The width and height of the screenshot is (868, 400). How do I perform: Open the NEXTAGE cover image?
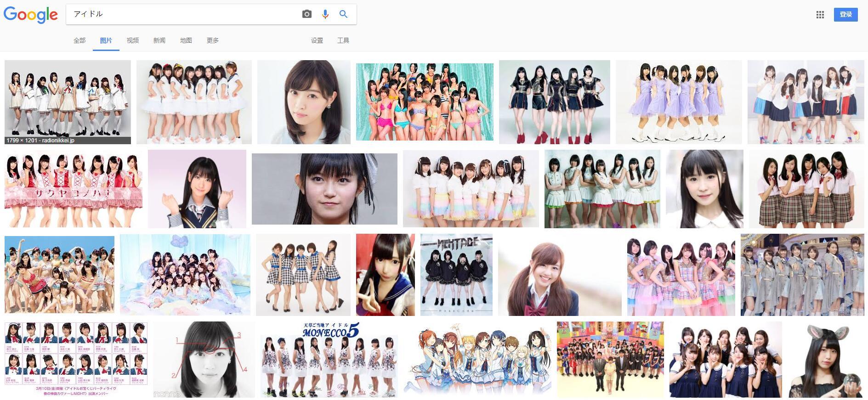tap(456, 275)
